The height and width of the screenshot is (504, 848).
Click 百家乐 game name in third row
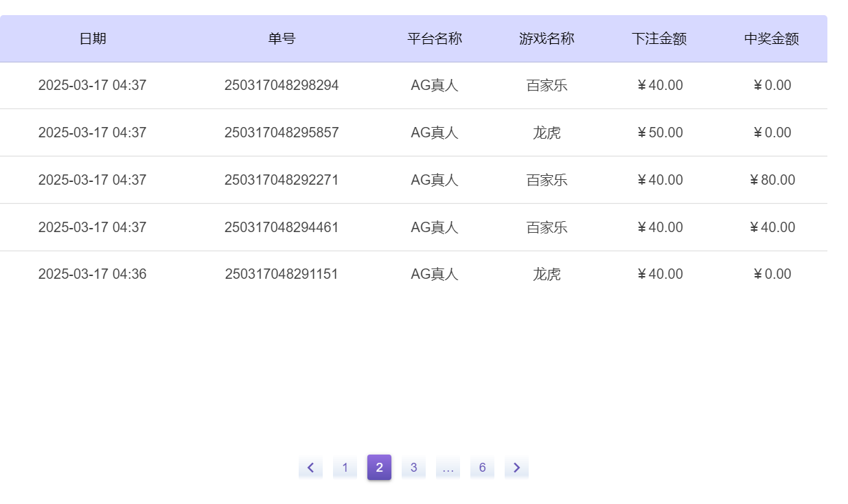pyautogui.click(x=547, y=179)
